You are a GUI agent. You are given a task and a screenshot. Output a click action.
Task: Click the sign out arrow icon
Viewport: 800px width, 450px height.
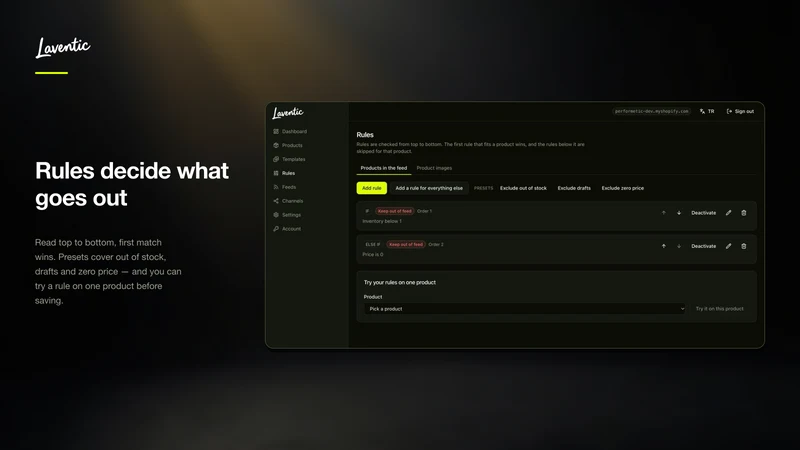pyautogui.click(x=730, y=111)
